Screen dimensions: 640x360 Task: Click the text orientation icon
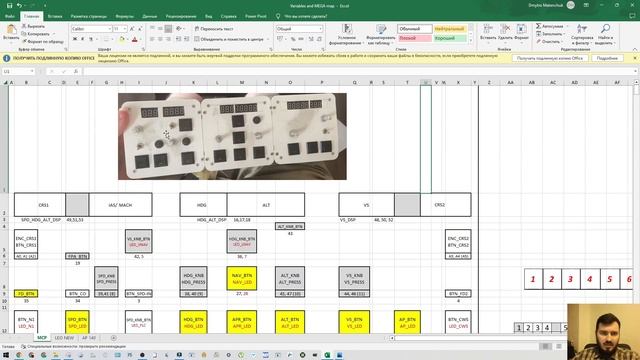(179, 29)
